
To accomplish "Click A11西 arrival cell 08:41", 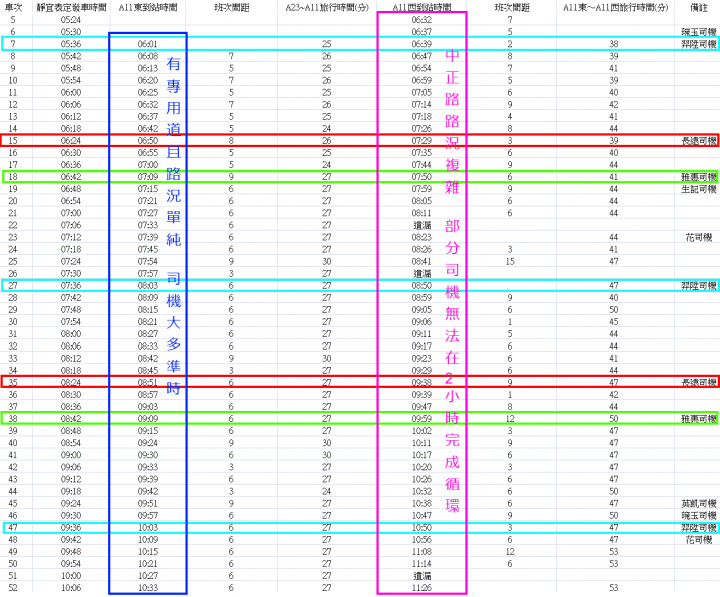I will (422, 262).
